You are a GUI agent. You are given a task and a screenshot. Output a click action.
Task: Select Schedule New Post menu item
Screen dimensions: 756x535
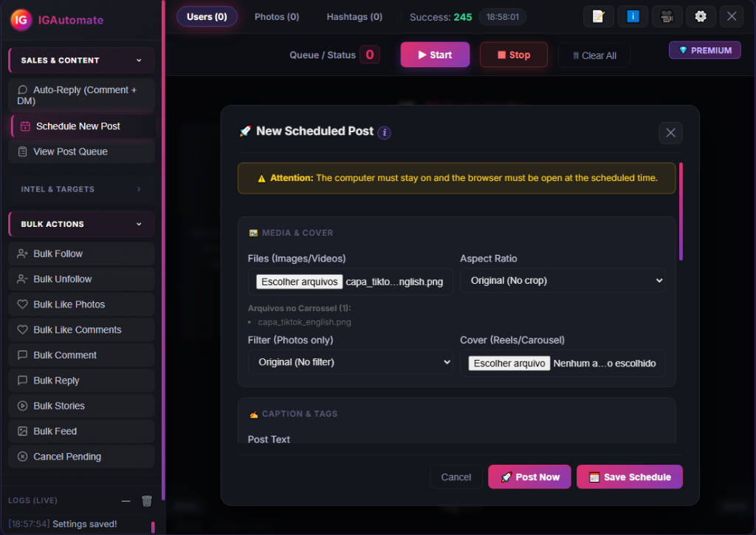(x=83, y=126)
